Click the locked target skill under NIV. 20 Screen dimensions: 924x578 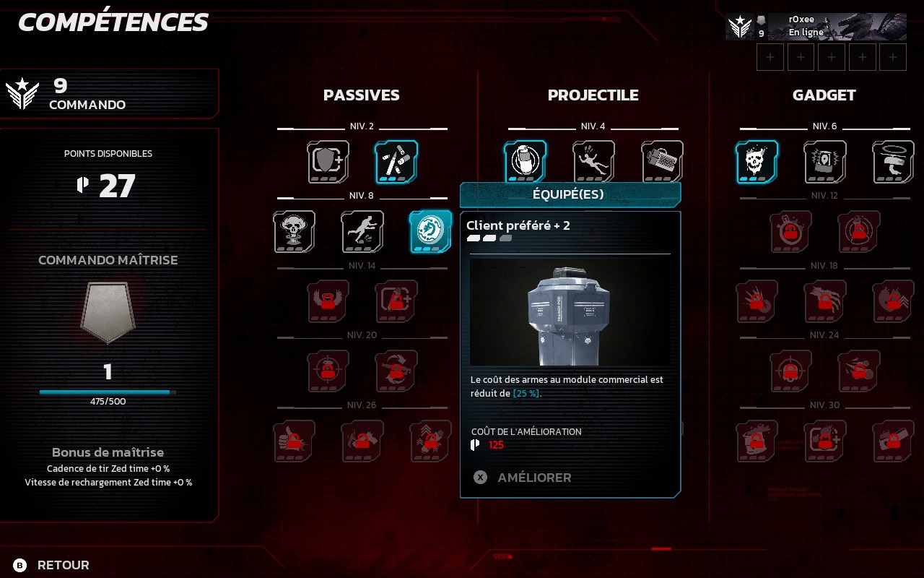coord(328,371)
